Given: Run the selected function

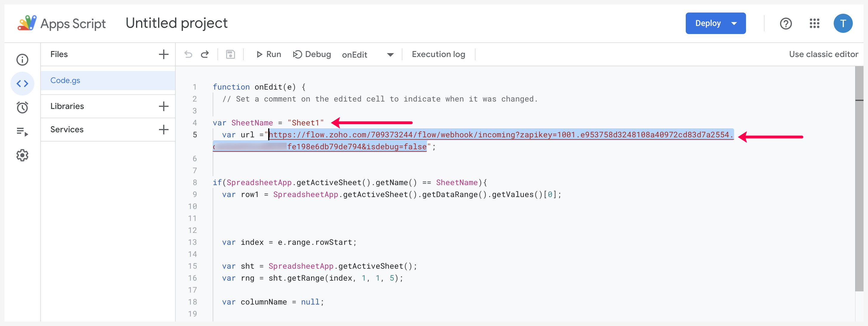Looking at the screenshot, I should click(x=268, y=54).
